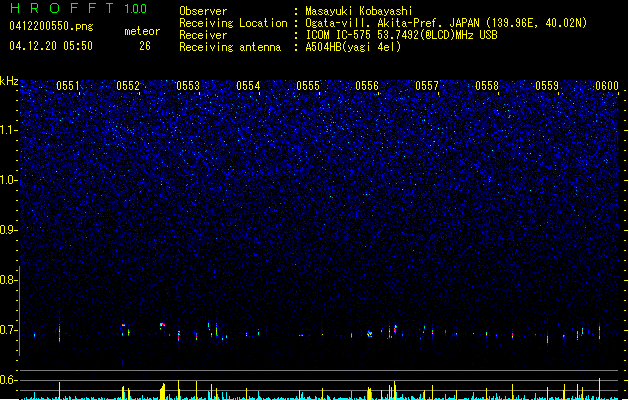Screen dimensions: 629x400
Task: Click the 0.8 kHz axis label
Action: coord(8,280)
